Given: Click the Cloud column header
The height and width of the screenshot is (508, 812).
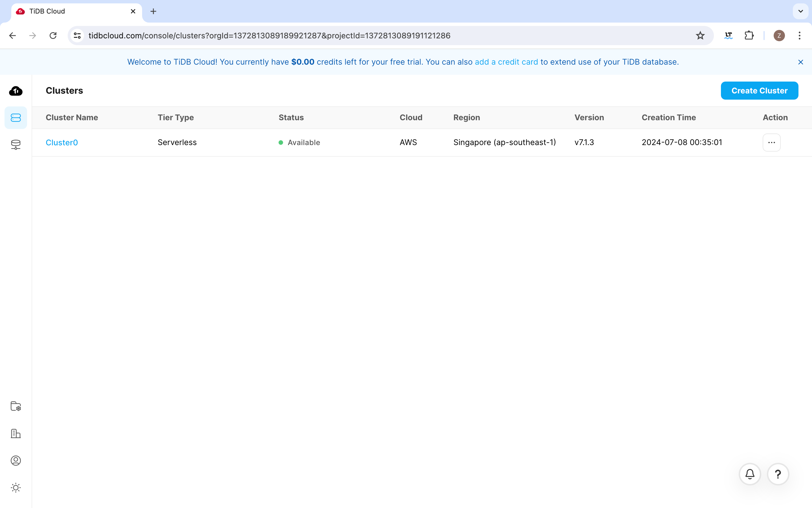Looking at the screenshot, I should [411, 118].
